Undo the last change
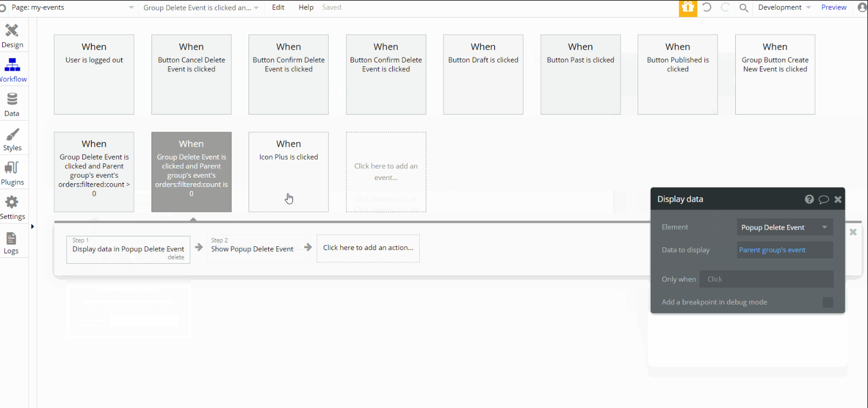This screenshot has height=408, width=868. coord(707,8)
